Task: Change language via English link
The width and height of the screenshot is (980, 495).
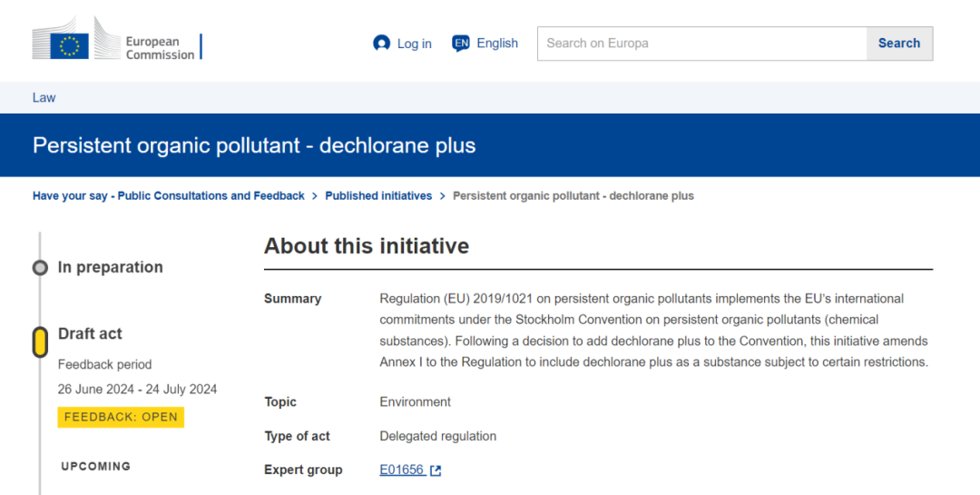Action: pyautogui.click(x=497, y=44)
